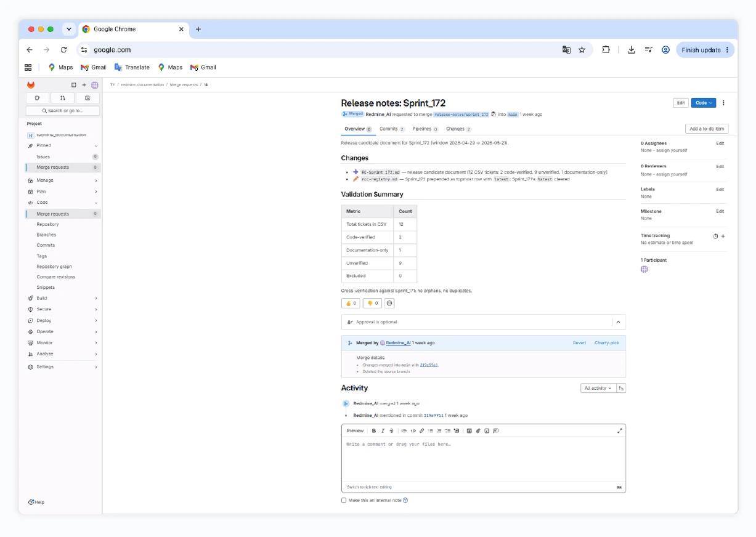The image size is (756, 537).
Task: Insert code using the code icon
Action: (413, 430)
